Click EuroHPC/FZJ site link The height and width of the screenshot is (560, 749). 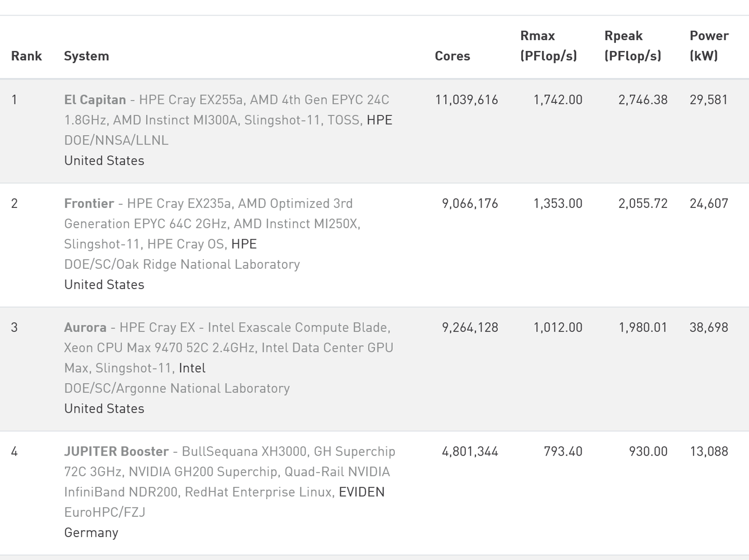105,512
